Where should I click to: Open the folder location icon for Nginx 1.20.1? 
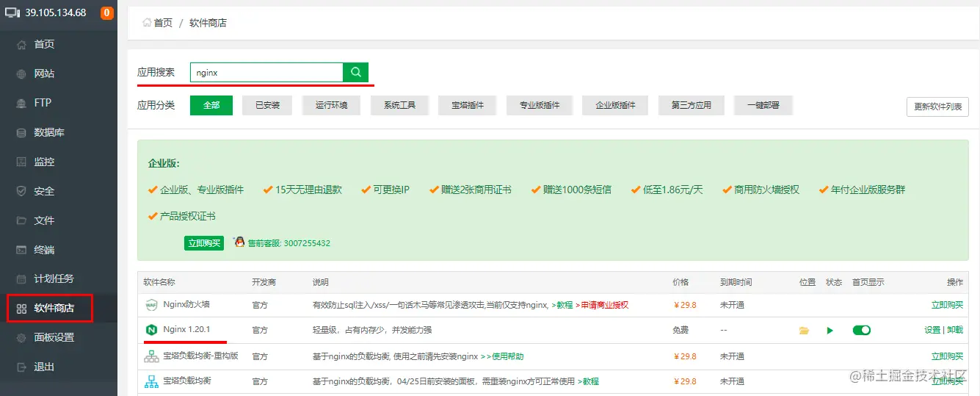(x=804, y=331)
